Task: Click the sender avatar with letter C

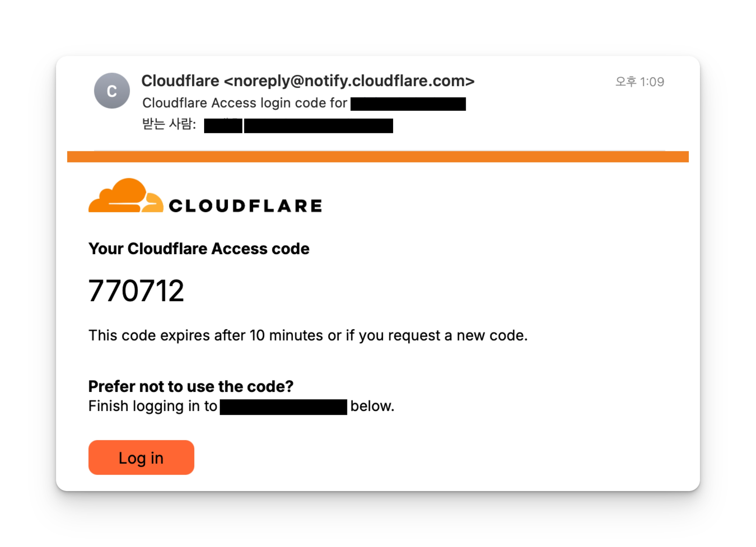Action: 112,91
